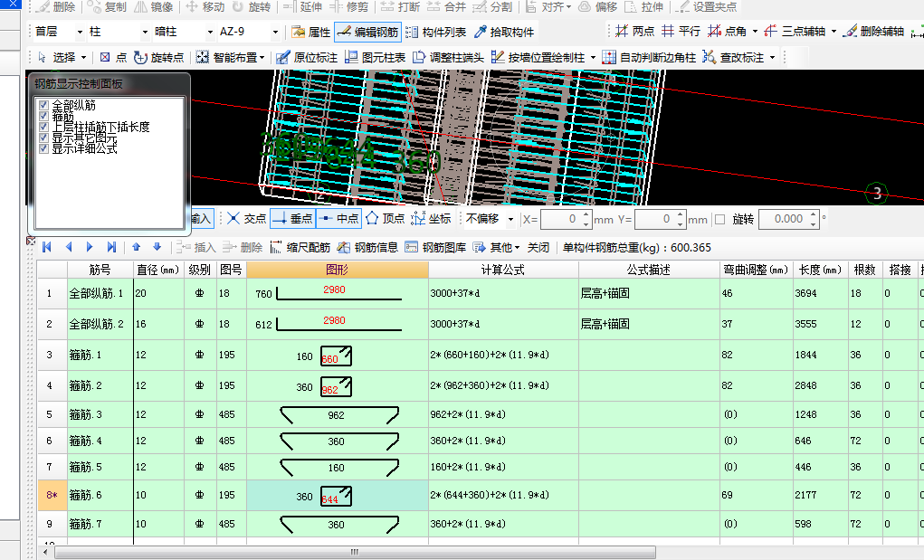
Task: Select the 点 (point) draw tool
Action: tap(113, 57)
